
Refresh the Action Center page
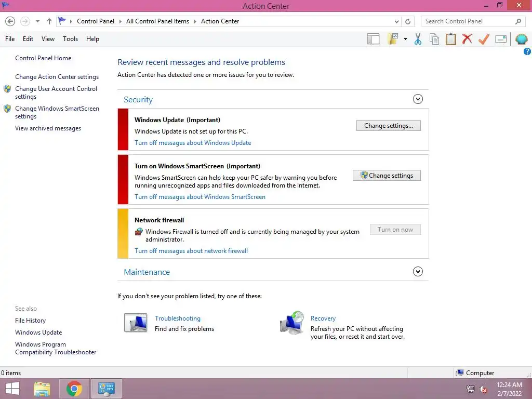408,21
